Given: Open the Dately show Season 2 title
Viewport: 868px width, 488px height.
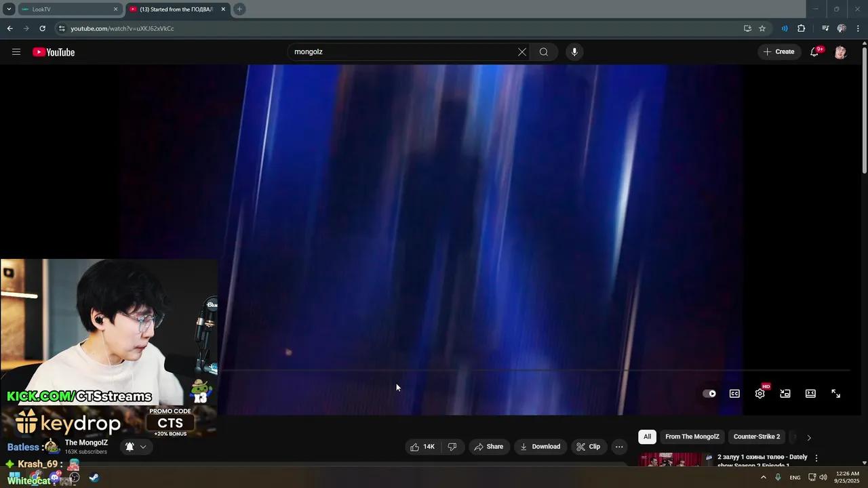Looking at the screenshot, I should [x=762, y=460].
